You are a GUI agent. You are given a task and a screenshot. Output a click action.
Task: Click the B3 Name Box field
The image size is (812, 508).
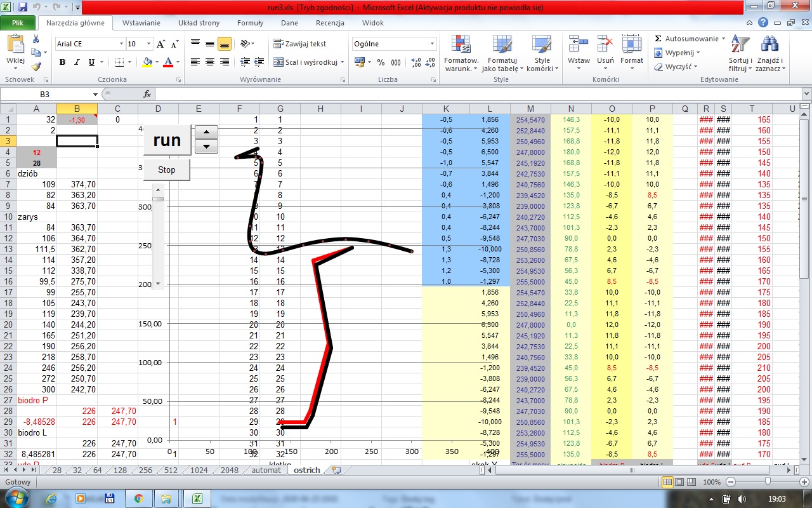44,94
